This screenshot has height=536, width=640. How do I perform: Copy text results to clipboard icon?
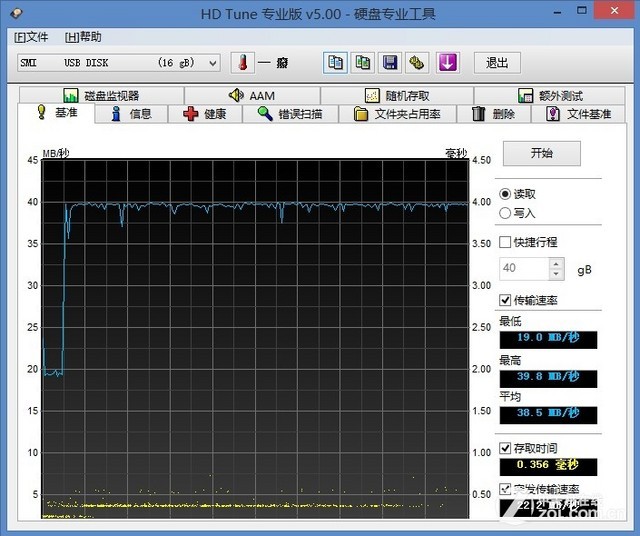[335, 63]
